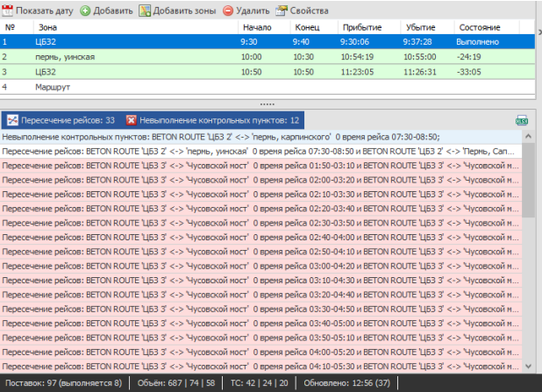The width and height of the screenshot is (542, 392).
Task: Click the Пересечение рейсов filter icon
Action: (x=13, y=119)
